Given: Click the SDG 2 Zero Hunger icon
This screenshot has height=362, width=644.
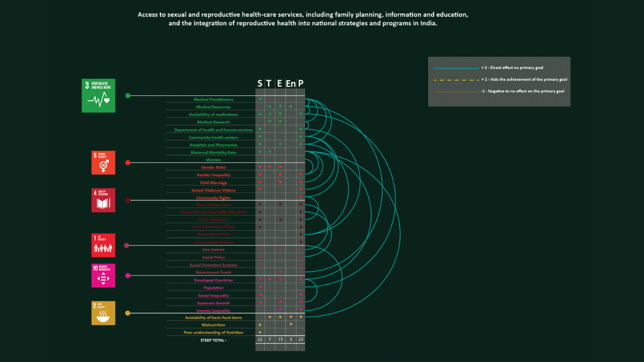Looking at the screenshot, I should click(x=103, y=313).
